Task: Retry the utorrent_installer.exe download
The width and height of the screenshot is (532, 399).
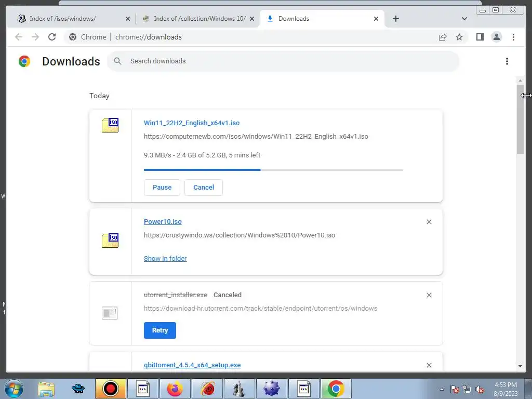Action: pyautogui.click(x=160, y=330)
